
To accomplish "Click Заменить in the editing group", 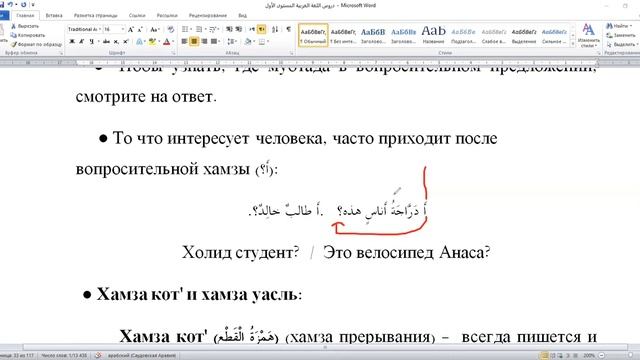I will (621, 35).
